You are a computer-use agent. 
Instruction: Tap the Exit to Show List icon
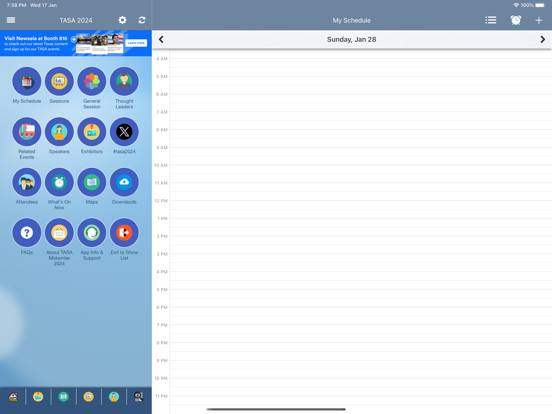coord(124,232)
